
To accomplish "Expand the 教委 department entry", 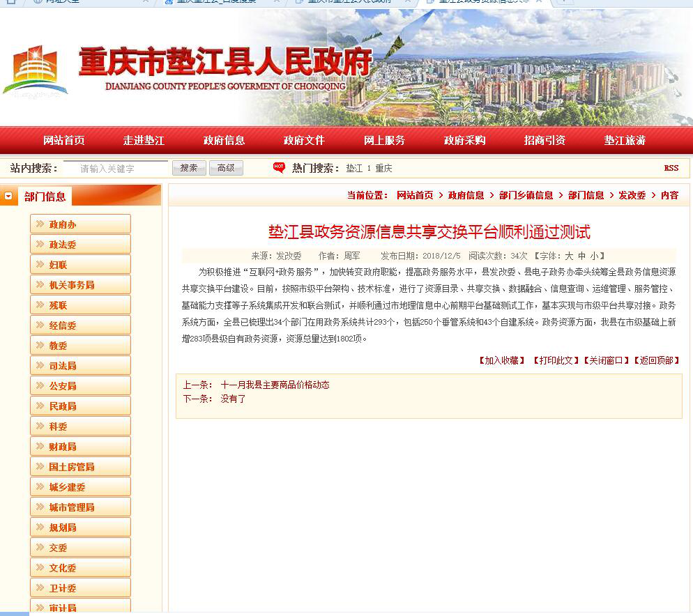I will pyautogui.click(x=77, y=346).
